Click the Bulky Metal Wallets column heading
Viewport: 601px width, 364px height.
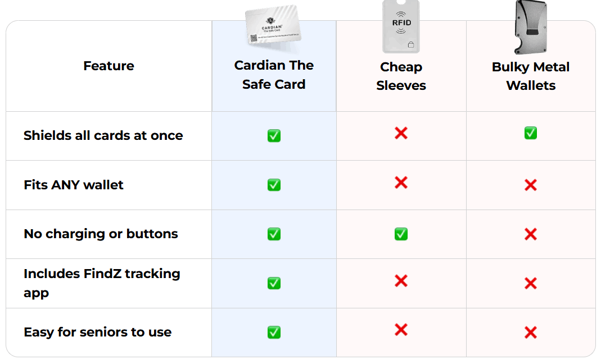point(531,76)
